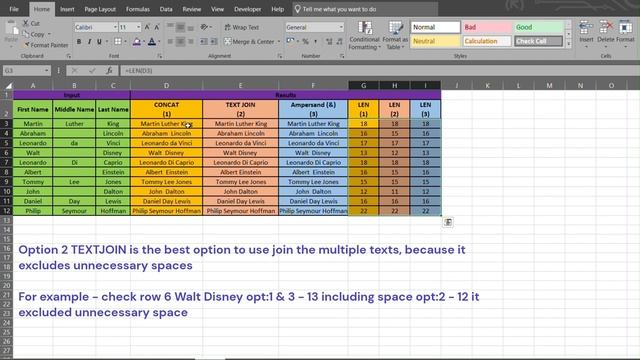Viewport: 640px width, 360px height.
Task: Click Increase Decimal icon
Action: click(329, 41)
